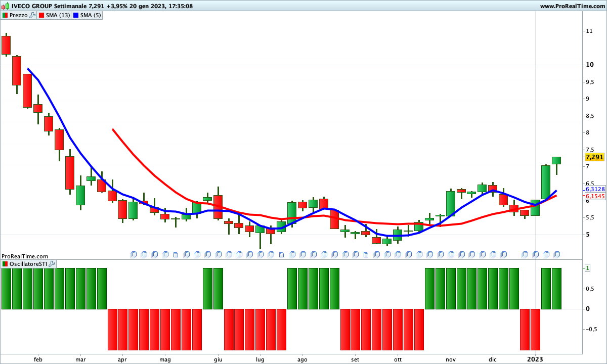
Task: Click the 'feb' label on the time axis
Action: click(38, 359)
